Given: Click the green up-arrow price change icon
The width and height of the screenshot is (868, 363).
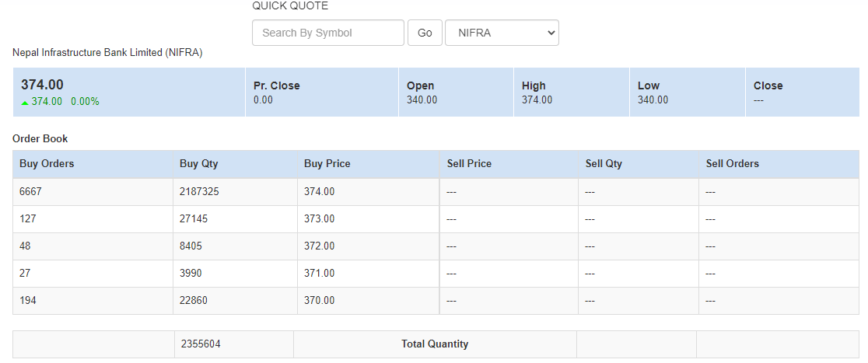Looking at the screenshot, I should coord(25,102).
